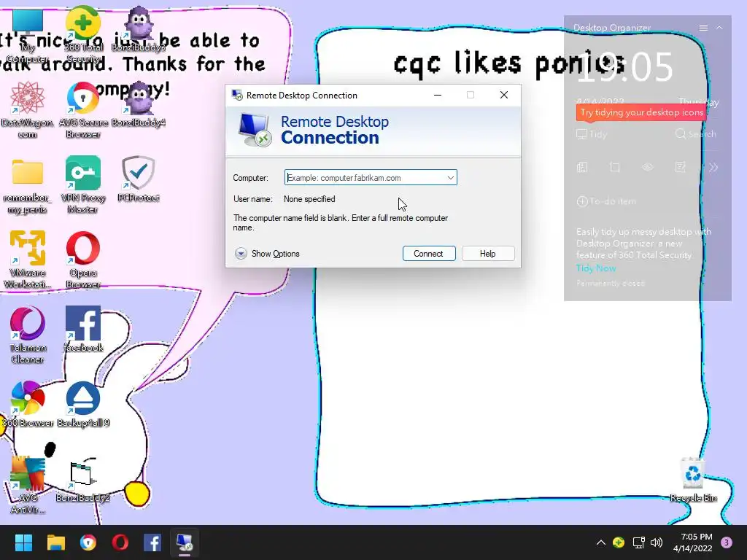Click Remote Desktop Connection taskbar button
The image size is (747, 560).
[185, 542]
